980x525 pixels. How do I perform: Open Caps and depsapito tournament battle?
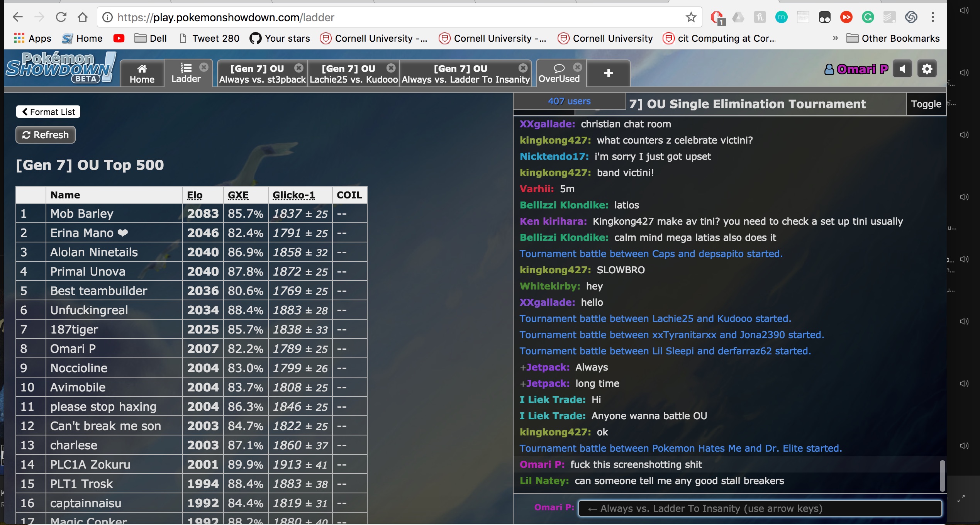point(651,254)
